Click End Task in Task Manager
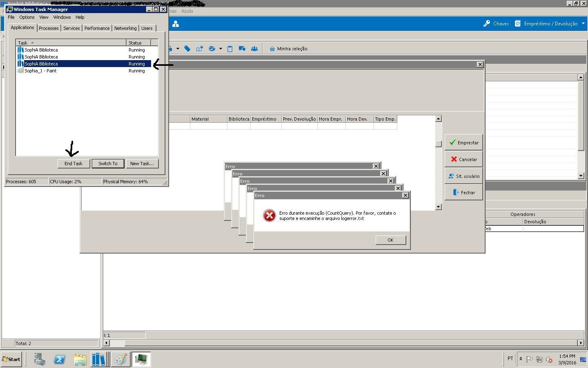Image resolution: width=588 pixels, height=368 pixels. 73,164
